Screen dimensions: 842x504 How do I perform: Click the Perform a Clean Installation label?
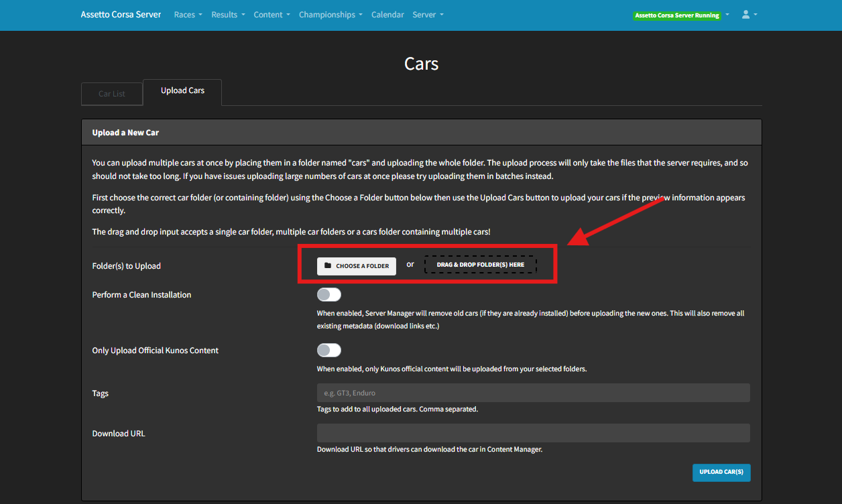(x=141, y=295)
